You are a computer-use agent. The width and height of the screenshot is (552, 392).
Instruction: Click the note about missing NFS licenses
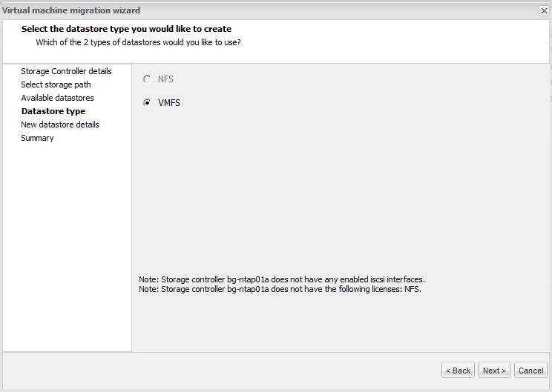280,289
